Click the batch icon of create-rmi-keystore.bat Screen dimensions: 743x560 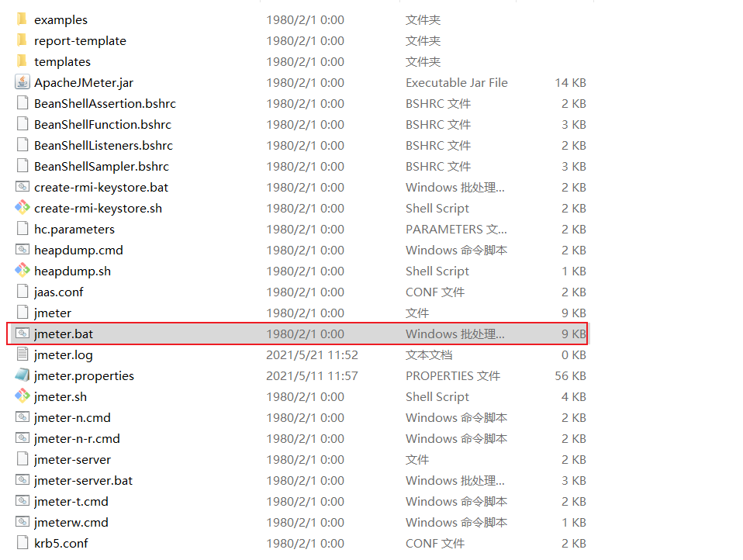[x=22, y=187]
